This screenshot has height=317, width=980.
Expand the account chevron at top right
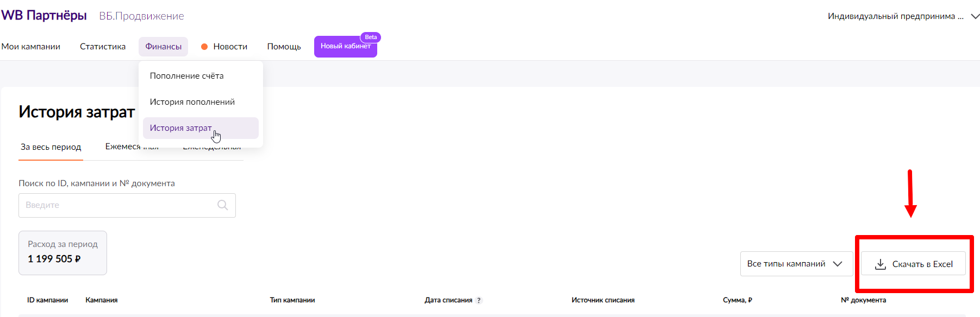point(975,16)
